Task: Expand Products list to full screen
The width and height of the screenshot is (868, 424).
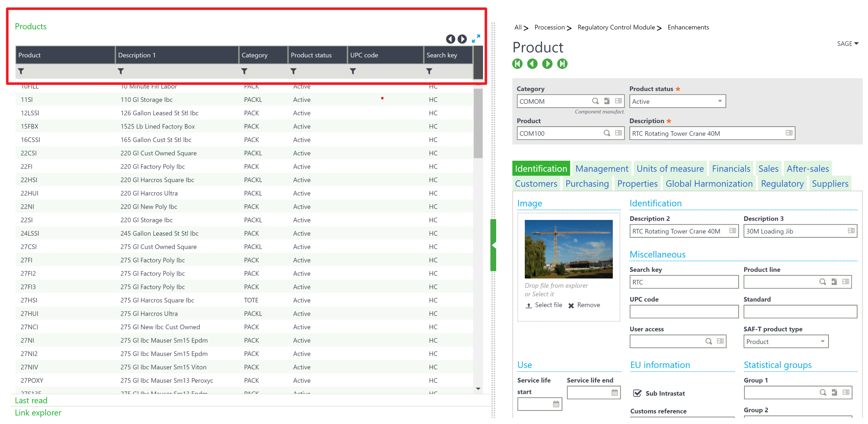Action: coord(476,39)
